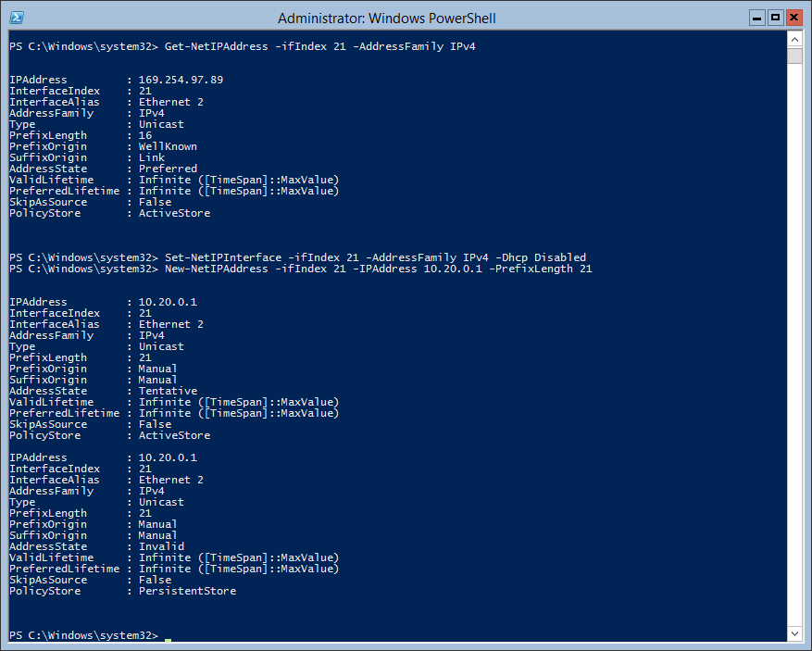Click the window title 'Administrator: Windows PowerShell'
The width and height of the screenshot is (812, 651).
pos(386,19)
